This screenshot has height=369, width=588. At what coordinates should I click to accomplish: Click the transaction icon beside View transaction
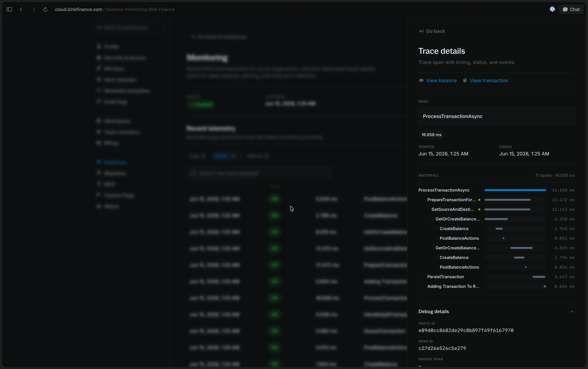[465, 80]
